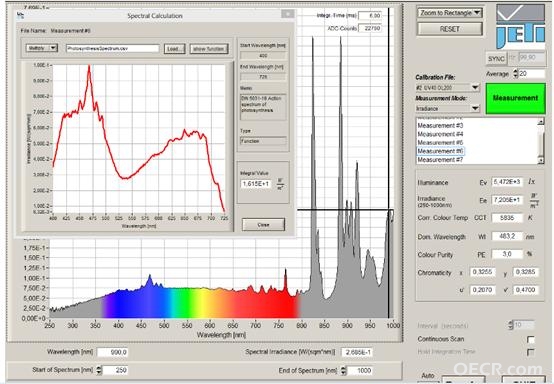The width and height of the screenshot is (554, 384).
Task: Click the Chromaticity x value 0,3255
Action: tap(483, 272)
